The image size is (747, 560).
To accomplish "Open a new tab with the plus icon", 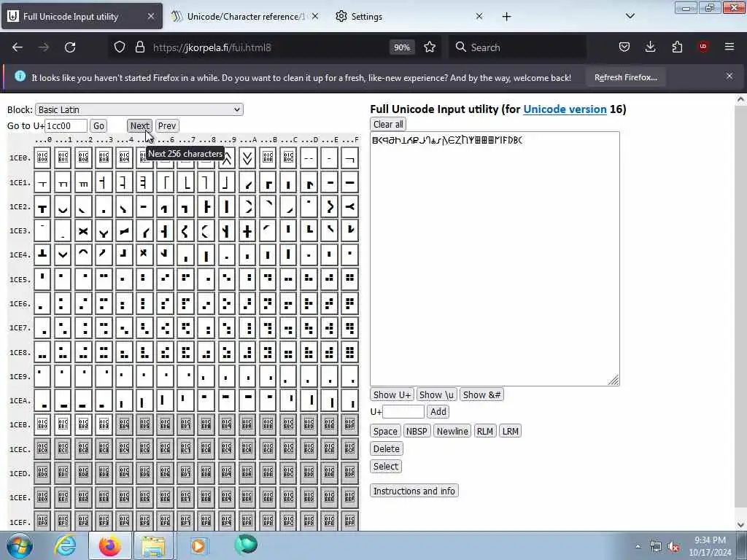I will pyautogui.click(x=506, y=17).
